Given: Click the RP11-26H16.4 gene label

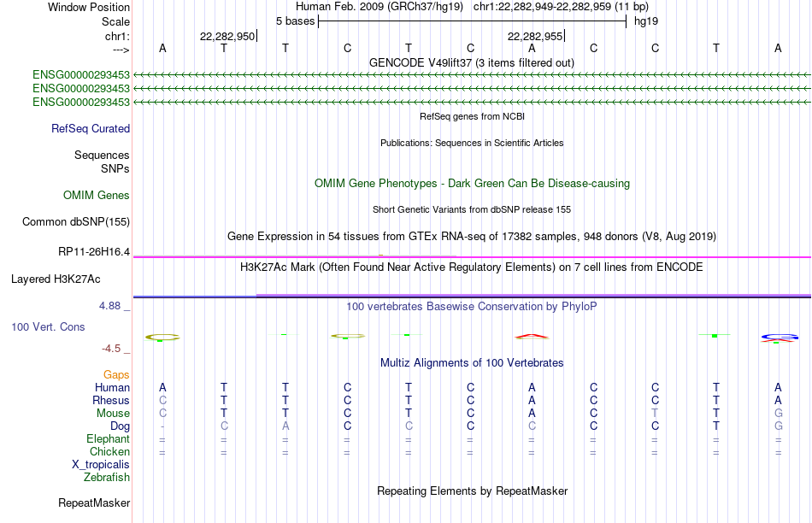Looking at the screenshot, I should click(94, 251).
